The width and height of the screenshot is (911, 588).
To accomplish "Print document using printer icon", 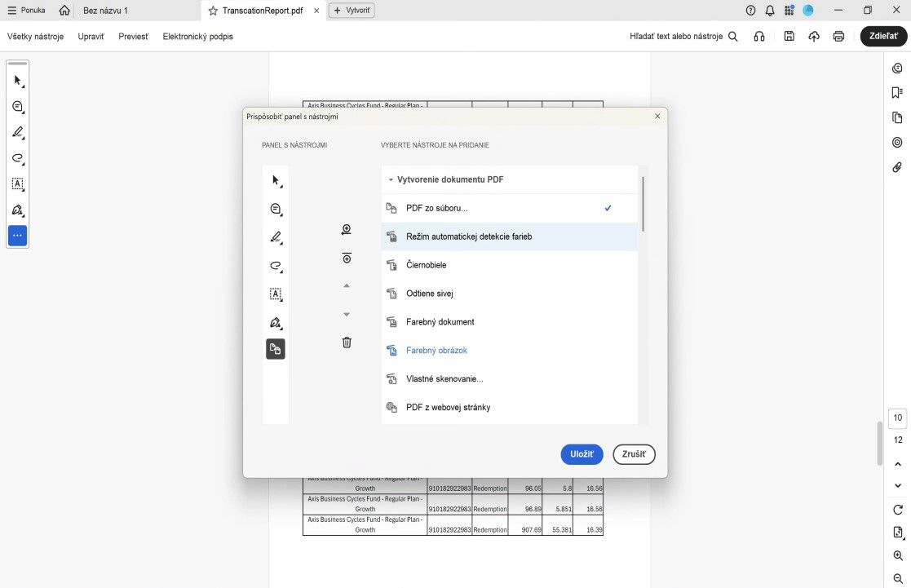I will tap(838, 37).
